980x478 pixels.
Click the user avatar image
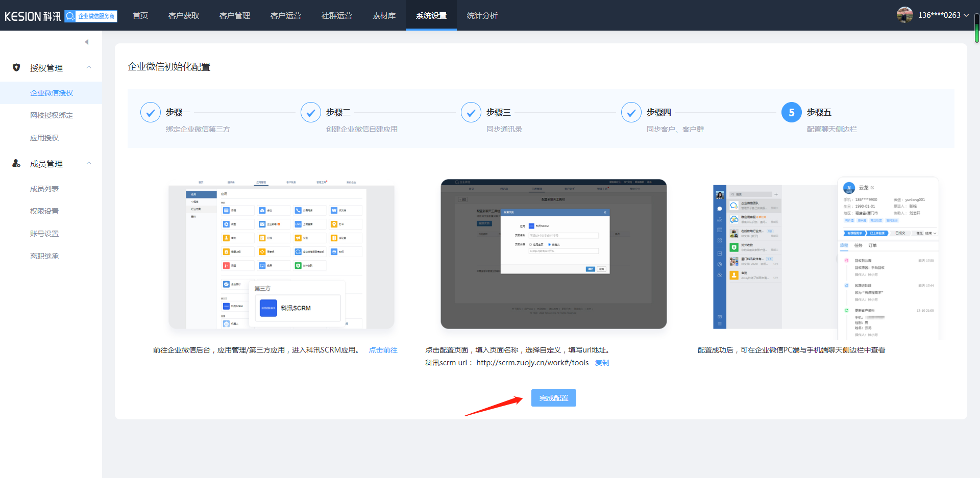click(x=904, y=15)
